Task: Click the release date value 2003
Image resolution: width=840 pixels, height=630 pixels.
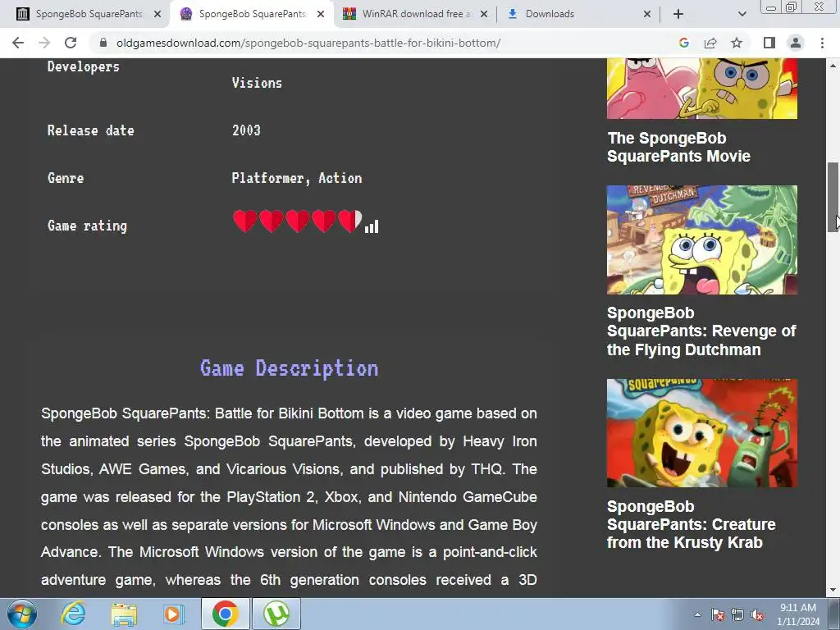Action: (x=246, y=130)
